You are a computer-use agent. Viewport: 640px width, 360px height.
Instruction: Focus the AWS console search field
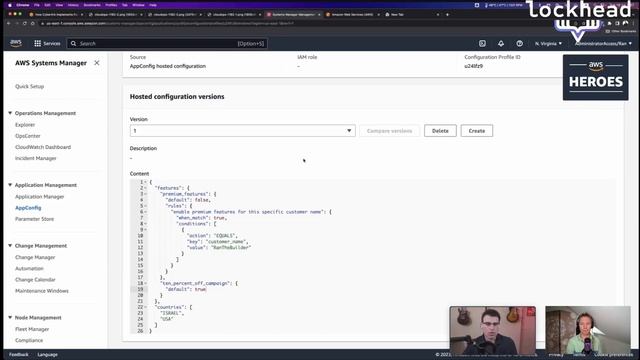[x=167, y=43]
